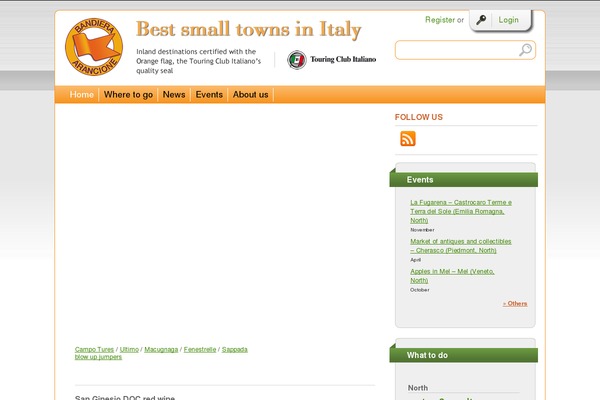Screen dimensions: 600x400
Task: Go to the Home menu item
Action: pyautogui.click(x=82, y=95)
